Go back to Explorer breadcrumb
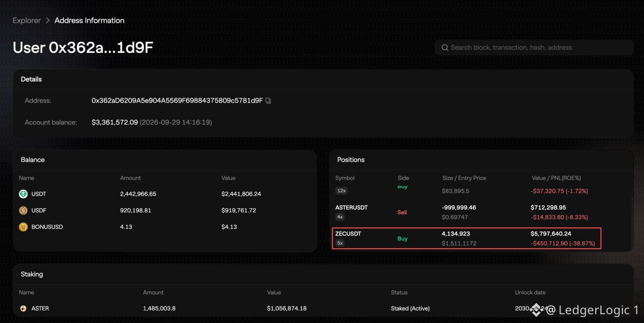 point(27,21)
